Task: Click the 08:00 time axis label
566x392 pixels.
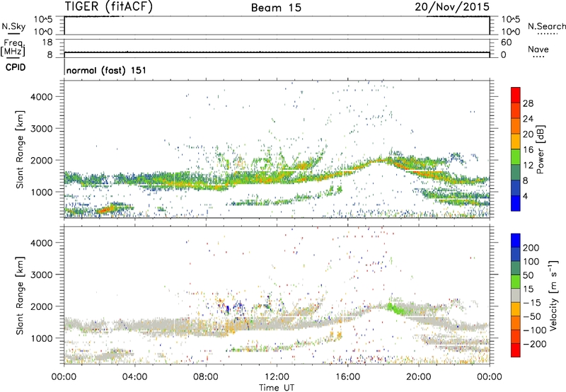Action: 206,377
